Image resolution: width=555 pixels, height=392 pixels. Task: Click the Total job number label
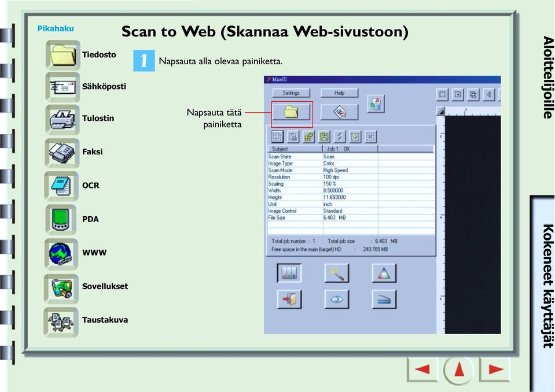pos(289,241)
